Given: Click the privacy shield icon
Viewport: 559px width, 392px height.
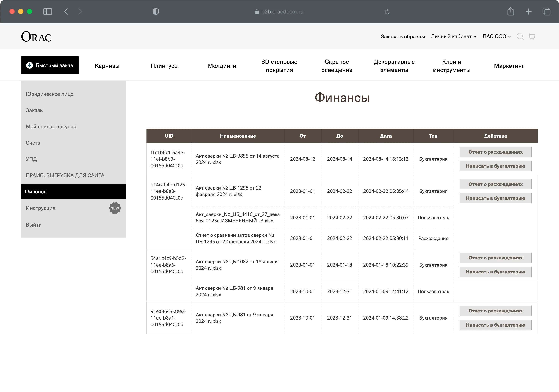Looking at the screenshot, I should coord(156,11).
